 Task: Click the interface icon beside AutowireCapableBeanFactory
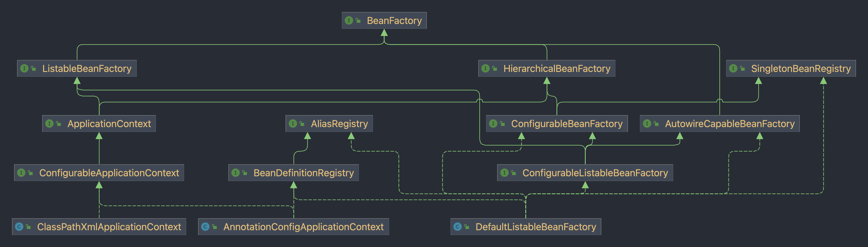pyautogui.click(x=647, y=123)
